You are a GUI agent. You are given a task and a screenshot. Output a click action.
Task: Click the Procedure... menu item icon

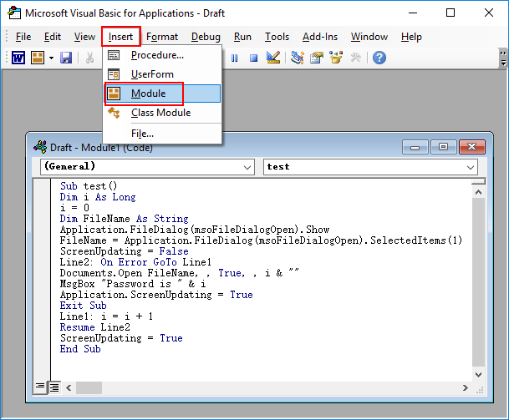(114, 55)
